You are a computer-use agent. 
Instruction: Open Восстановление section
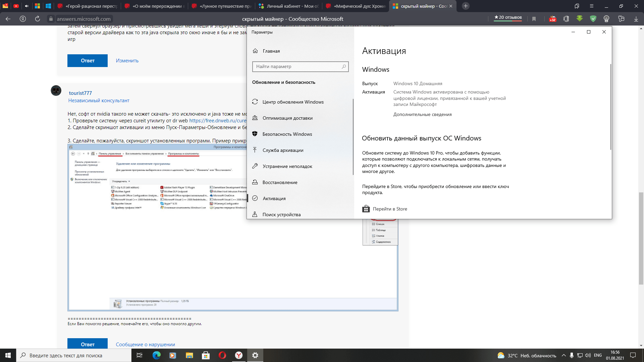coord(280,182)
